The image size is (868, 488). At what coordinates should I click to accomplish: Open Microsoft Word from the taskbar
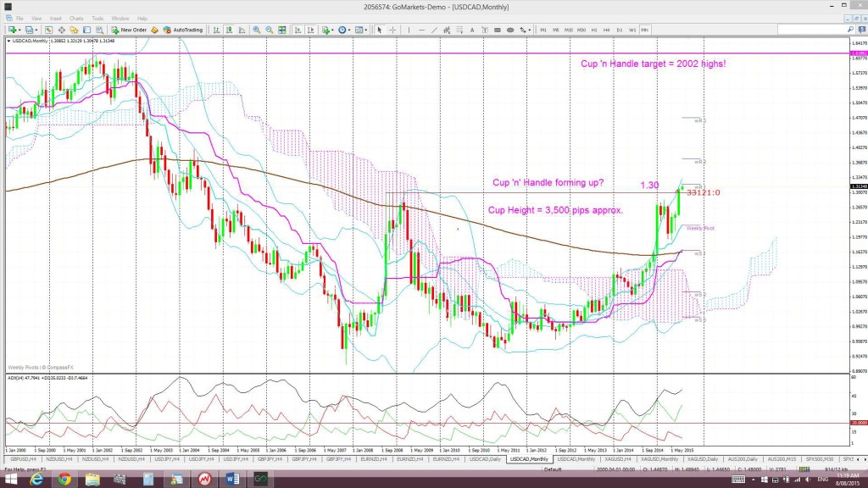point(232,480)
